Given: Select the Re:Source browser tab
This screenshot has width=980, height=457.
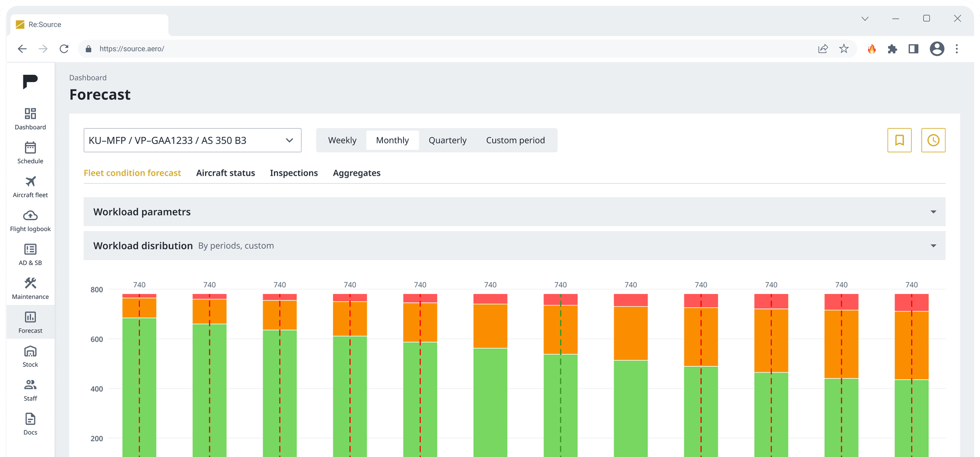Looking at the screenshot, I should pyautogui.click(x=89, y=25).
